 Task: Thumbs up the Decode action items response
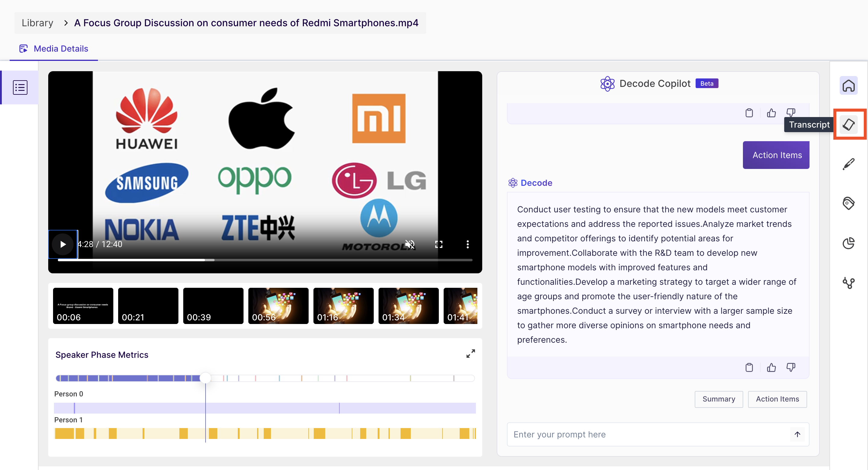pyautogui.click(x=771, y=367)
